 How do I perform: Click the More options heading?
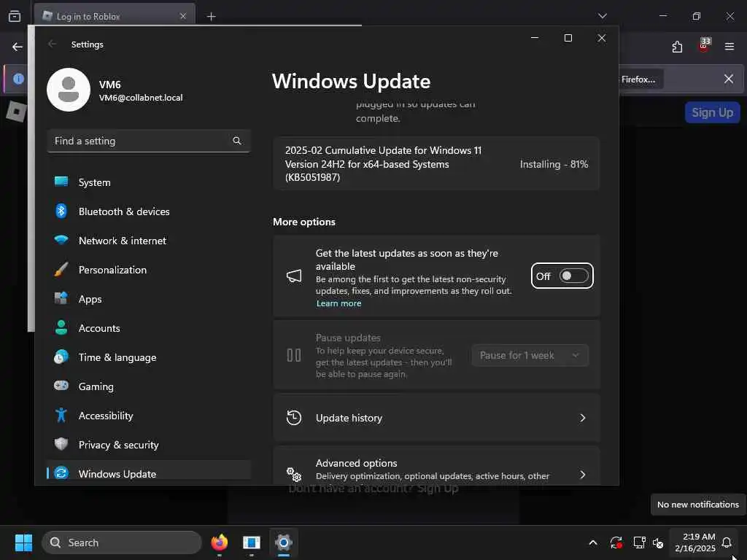tap(304, 222)
